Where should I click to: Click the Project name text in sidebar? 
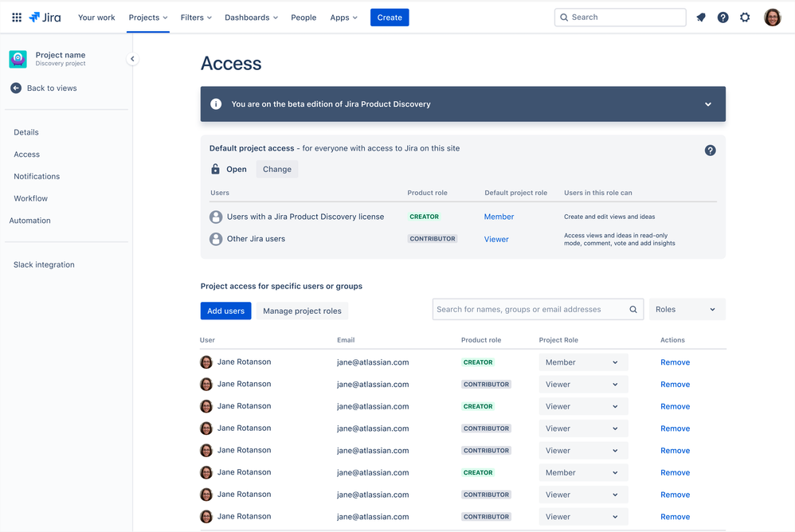[x=61, y=55]
